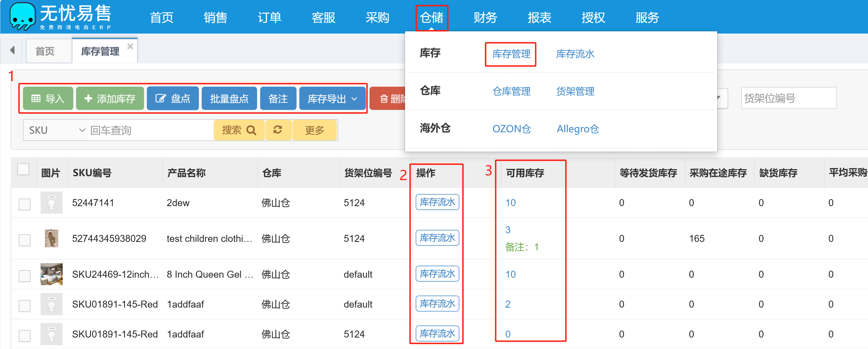Click the 搜索 magnifier search button
This screenshot has width=868, height=349.
[239, 130]
